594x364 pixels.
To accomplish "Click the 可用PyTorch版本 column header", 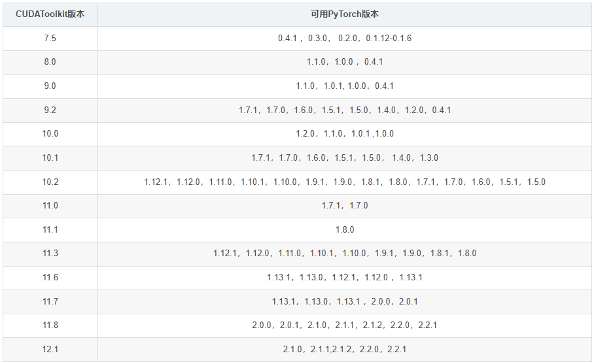I will coord(345,14).
